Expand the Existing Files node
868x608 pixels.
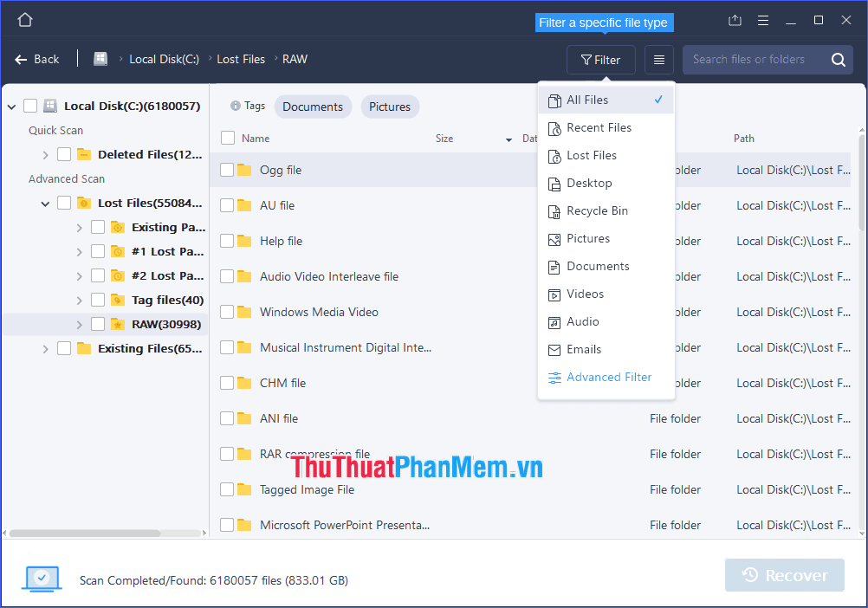45,348
